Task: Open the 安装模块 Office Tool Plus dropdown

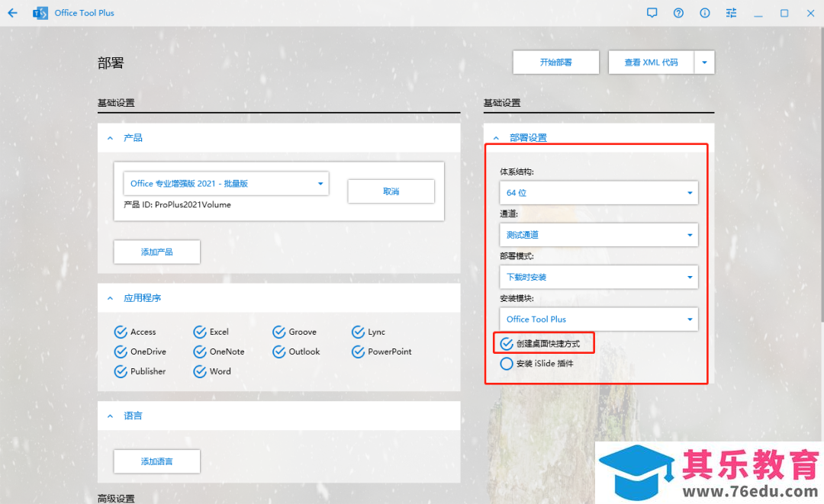Action: pyautogui.click(x=599, y=319)
